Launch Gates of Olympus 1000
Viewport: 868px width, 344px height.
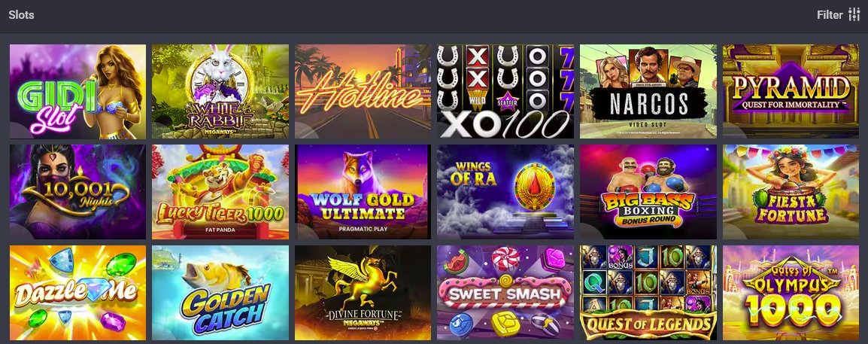tap(791, 293)
